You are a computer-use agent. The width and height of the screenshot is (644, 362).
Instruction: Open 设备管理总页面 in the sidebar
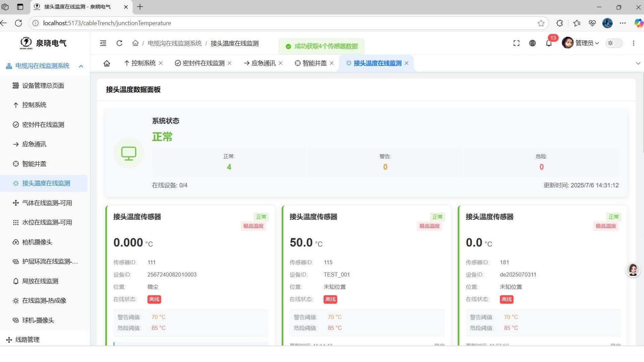click(44, 86)
